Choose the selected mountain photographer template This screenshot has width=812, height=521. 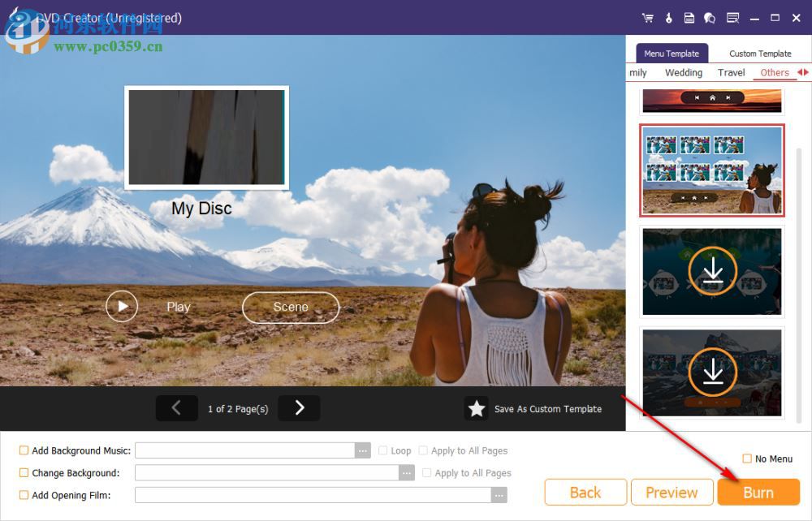tap(712, 170)
